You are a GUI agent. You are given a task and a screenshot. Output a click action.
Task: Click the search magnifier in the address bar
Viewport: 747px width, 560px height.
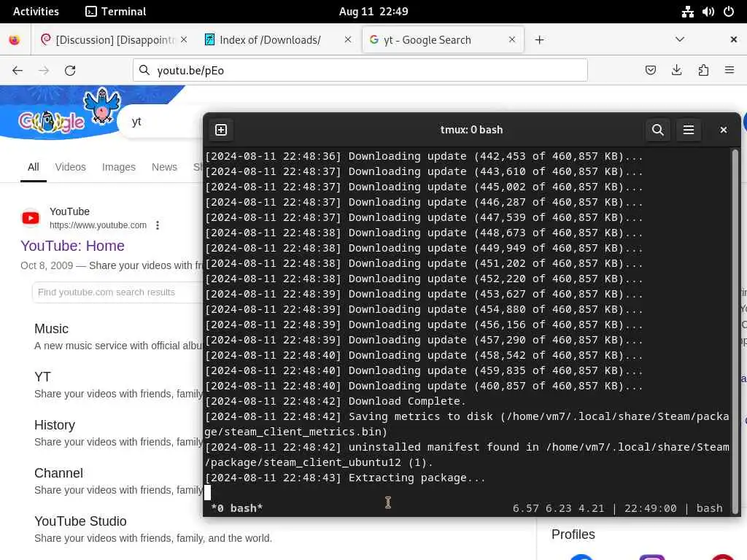pos(144,71)
